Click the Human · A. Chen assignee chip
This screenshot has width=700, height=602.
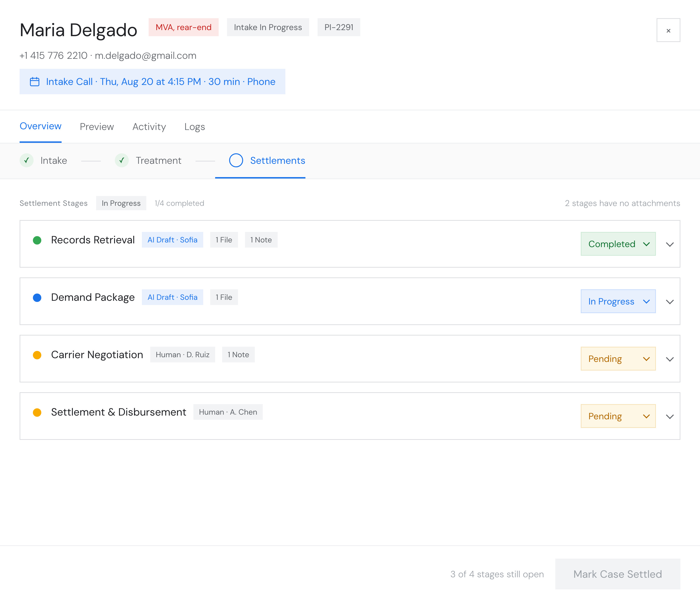[228, 412]
